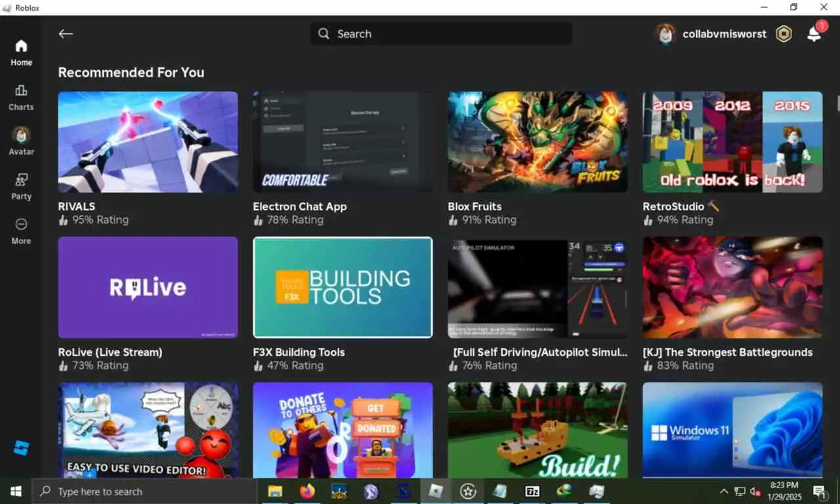This screenshot has width=840, height=504.
Task: Open the RIVALS game thumbnail
Action: click(148, 142)
